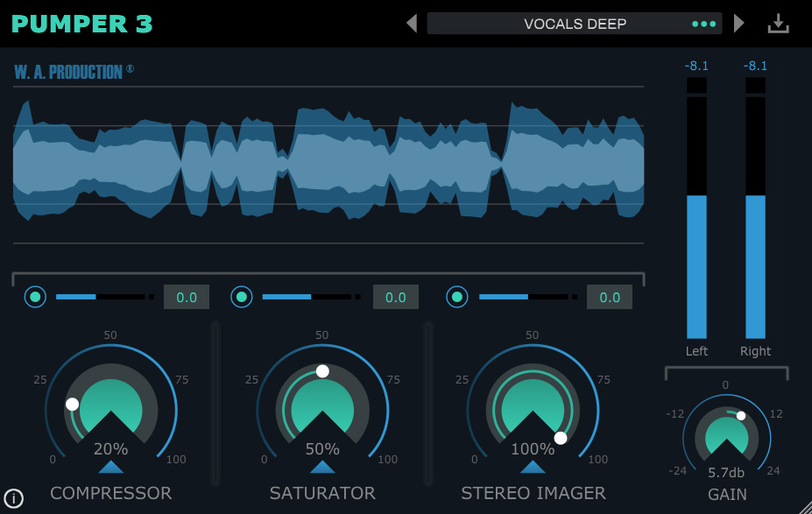Toggle the Stereo Imager power button

point(455,297)
